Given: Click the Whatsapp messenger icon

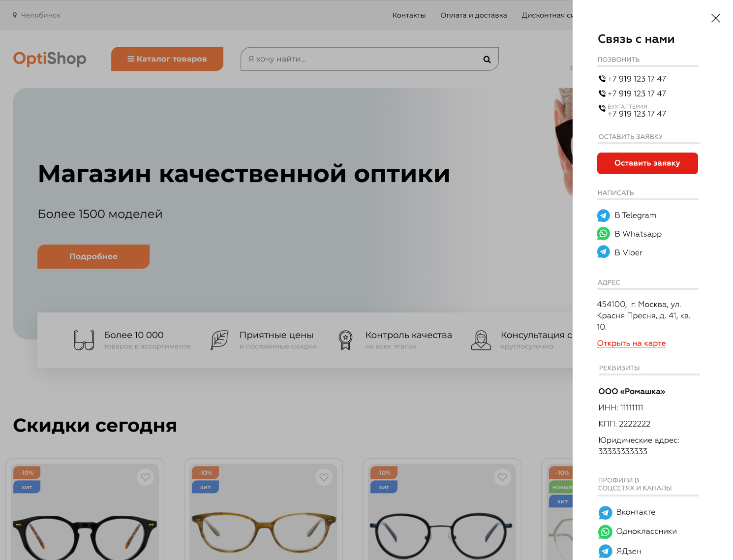Looking at the screenshot, I should click(603, 234).
